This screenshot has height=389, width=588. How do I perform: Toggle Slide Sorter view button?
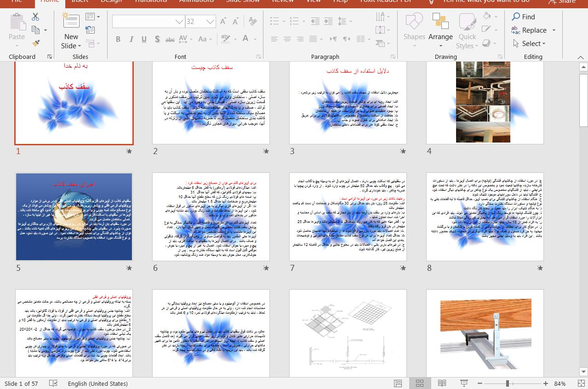420,383
